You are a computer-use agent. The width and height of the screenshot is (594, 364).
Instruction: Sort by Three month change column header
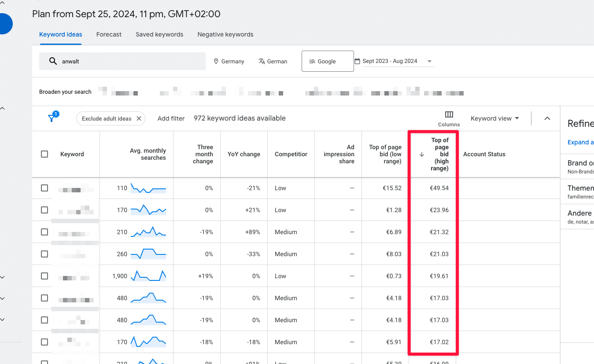(x=204, y=154)
